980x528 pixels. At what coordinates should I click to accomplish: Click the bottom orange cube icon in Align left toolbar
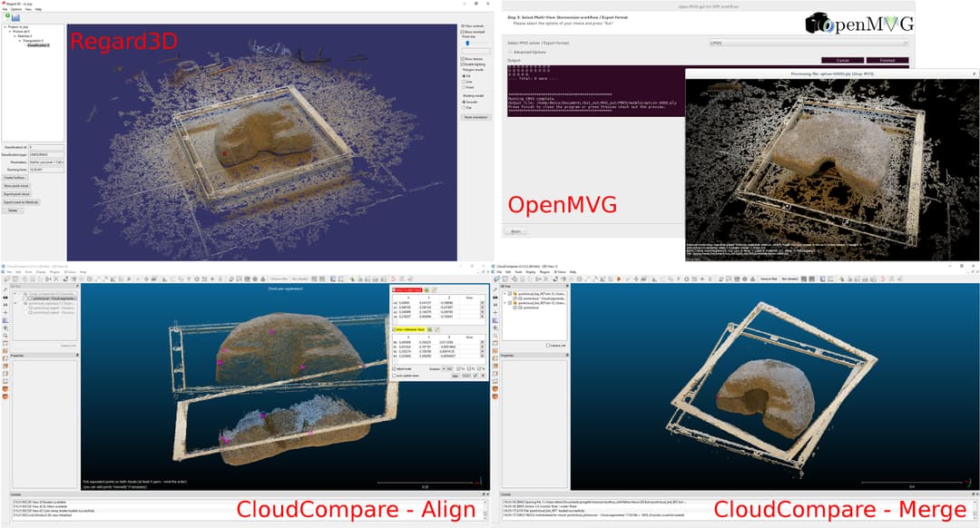tap(5, 396)
